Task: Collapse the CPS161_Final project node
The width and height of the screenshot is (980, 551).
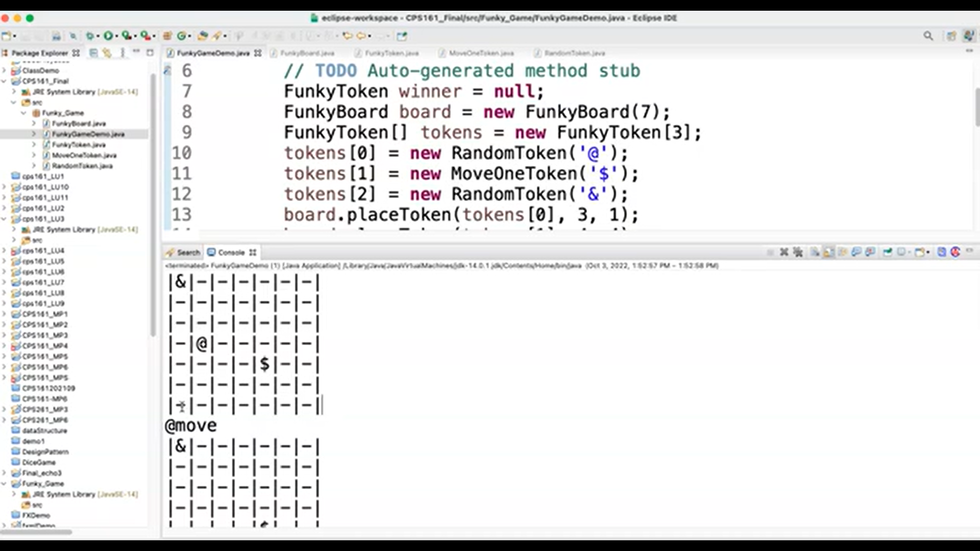Action: tap(4, 81)
